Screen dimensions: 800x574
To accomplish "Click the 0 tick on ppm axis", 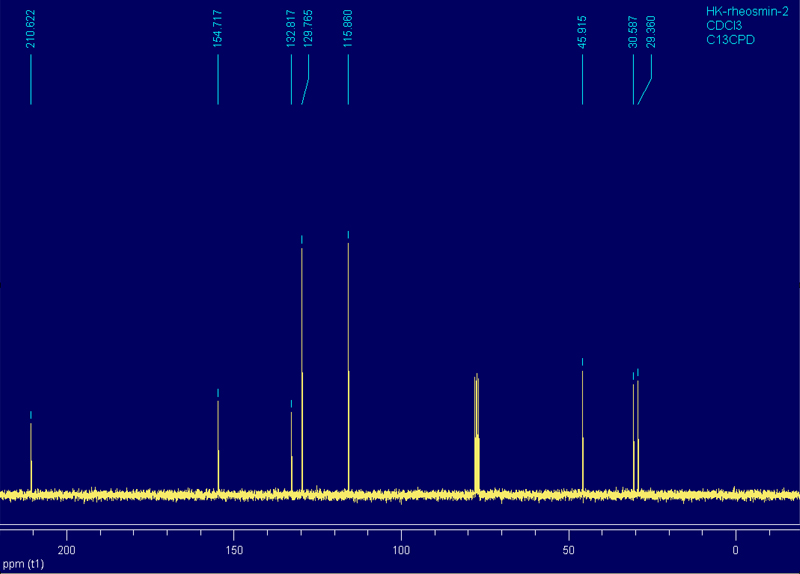I will (735, 550).
